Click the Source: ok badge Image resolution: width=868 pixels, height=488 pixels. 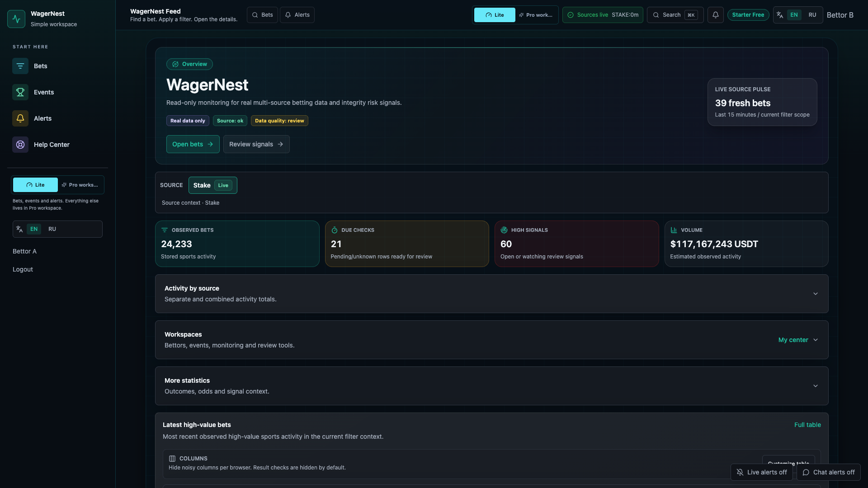coord(230,121)
